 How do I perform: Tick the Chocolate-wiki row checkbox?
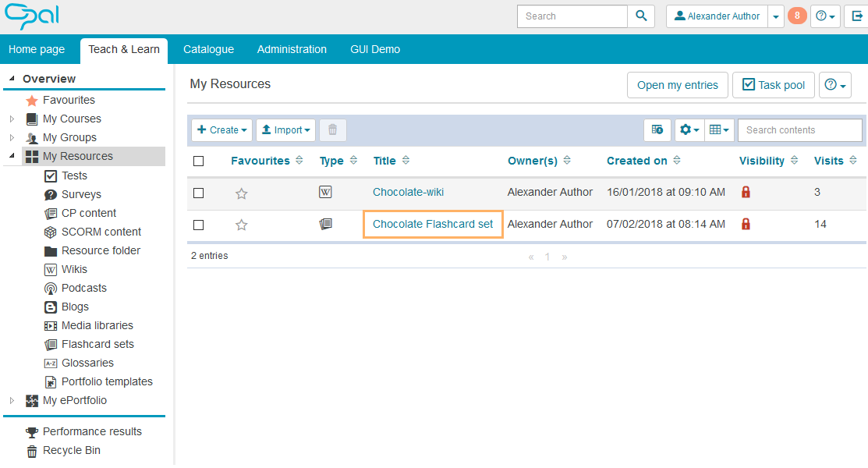click(198, 193)
